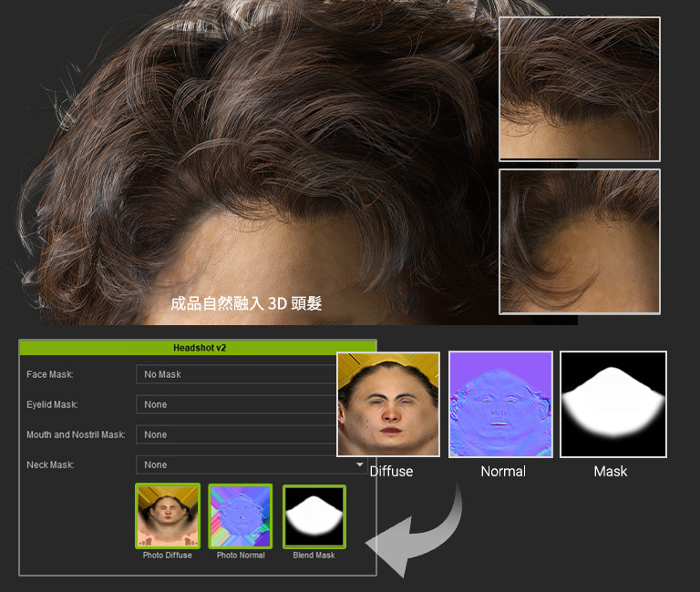This screenshot has width=700, height=592.
Task: Click the white Chinese caption over the hair
Action: [246, 303]
